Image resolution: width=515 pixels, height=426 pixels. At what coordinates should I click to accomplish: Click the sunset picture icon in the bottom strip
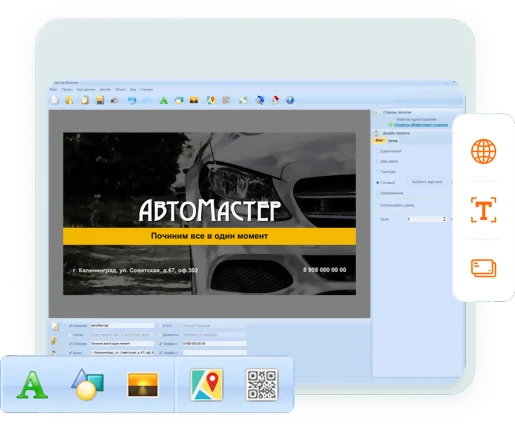pos(143,385)
